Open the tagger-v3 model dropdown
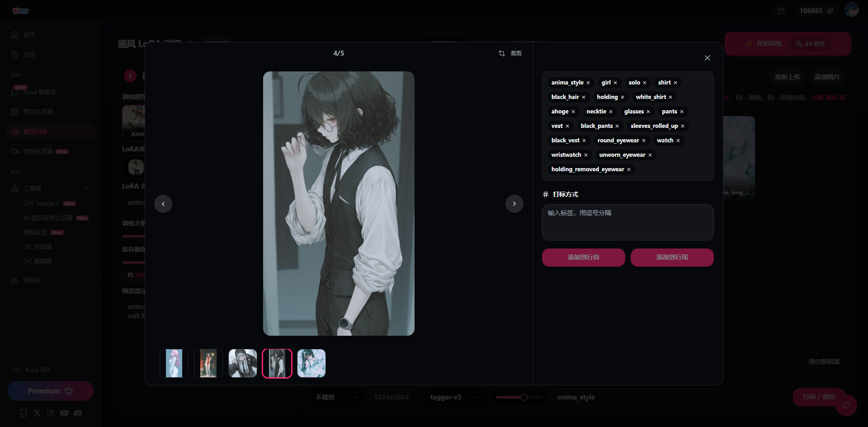Image resolution: width=868 pixels, height=427 pixels. click(x=454, y=397)
